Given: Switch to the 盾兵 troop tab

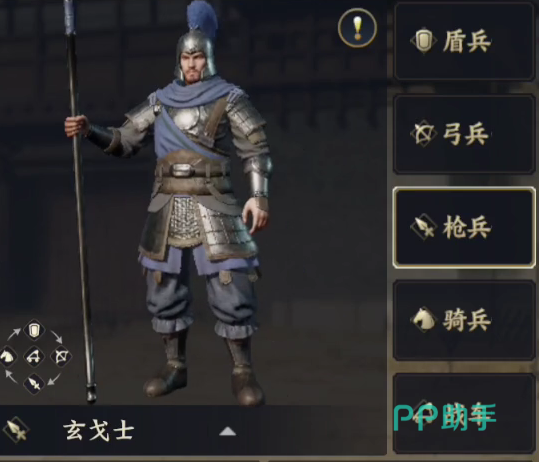Looking at the screenshot, I should [464, 41].
